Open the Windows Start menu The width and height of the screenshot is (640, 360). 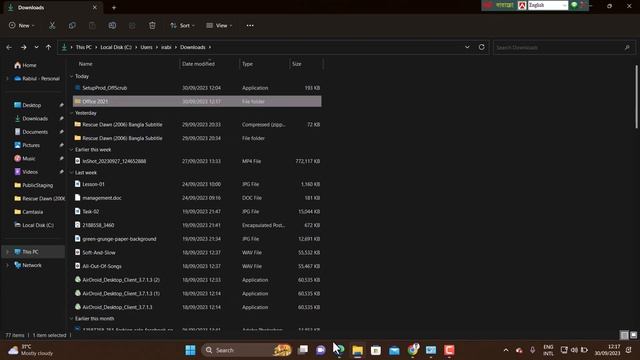pyautogui.click(x=190, y=350)
